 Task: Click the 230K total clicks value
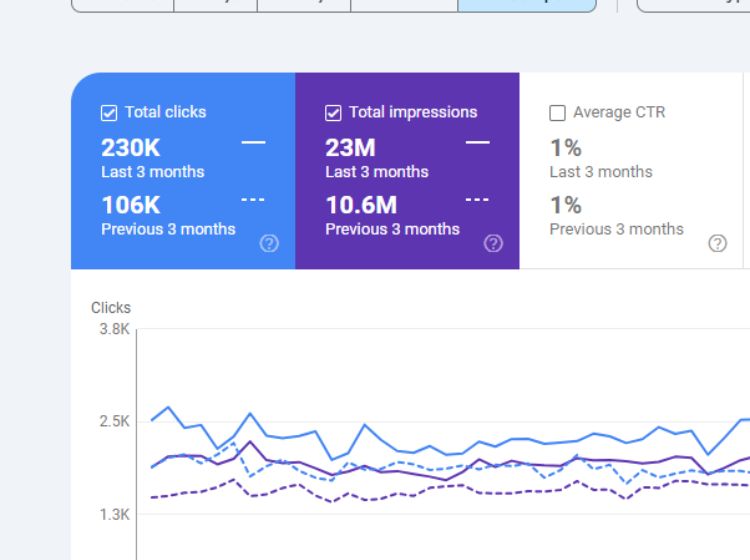tap(130, 148)
